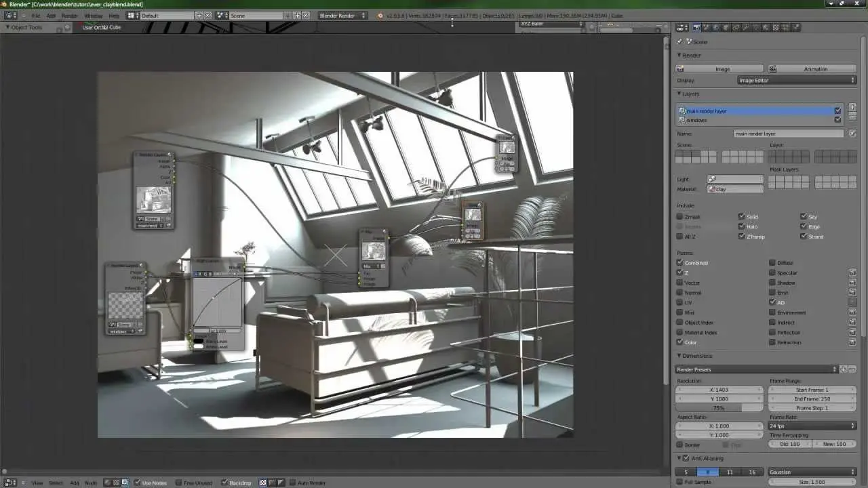Collapse the Dimensions panel

point(680,356)
